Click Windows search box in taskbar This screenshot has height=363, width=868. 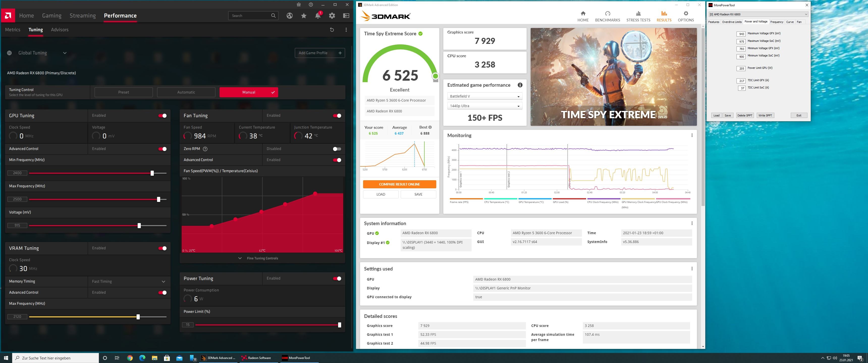pos(56,358)
